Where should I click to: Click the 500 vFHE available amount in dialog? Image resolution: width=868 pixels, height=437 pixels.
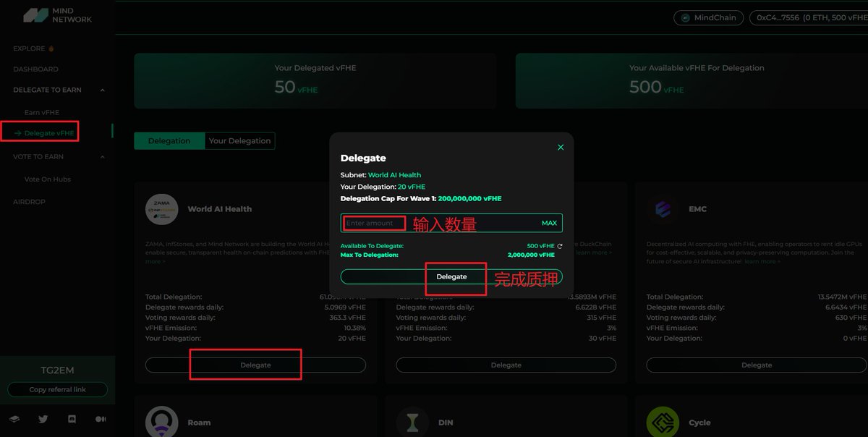pyautogui.click(x=540, y=246)
